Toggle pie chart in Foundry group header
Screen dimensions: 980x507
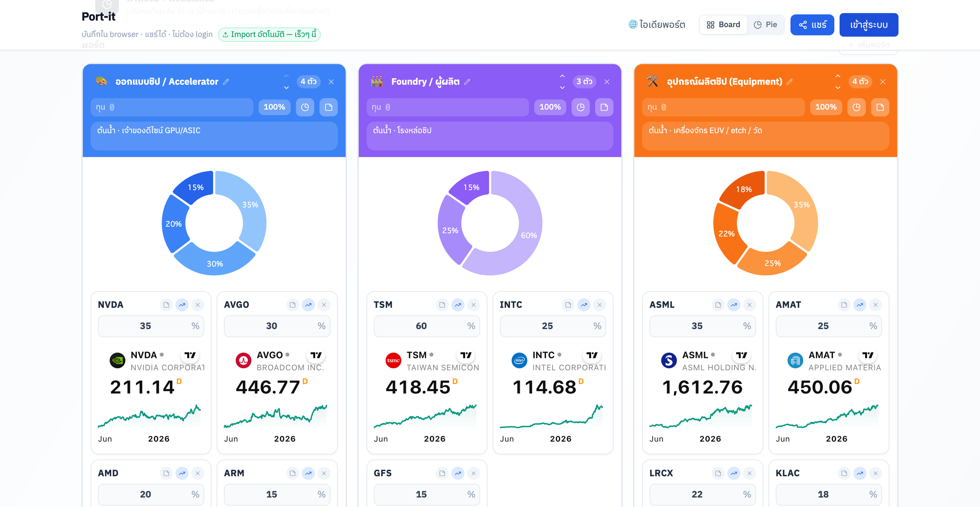[581, 107]
